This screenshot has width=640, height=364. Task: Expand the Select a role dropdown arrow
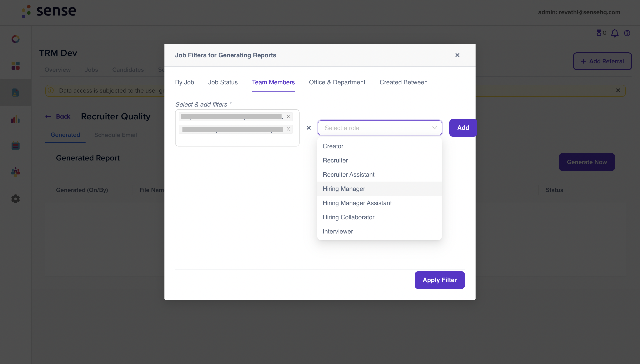tap(434, 128)
